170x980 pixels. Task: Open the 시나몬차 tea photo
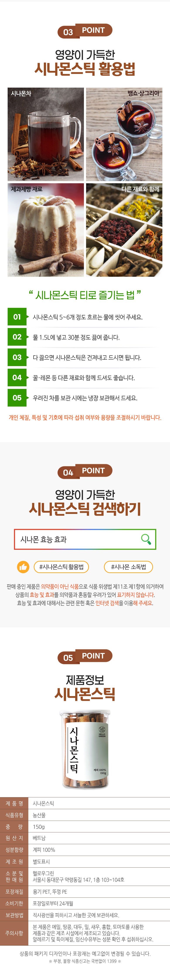coord(46,134)
